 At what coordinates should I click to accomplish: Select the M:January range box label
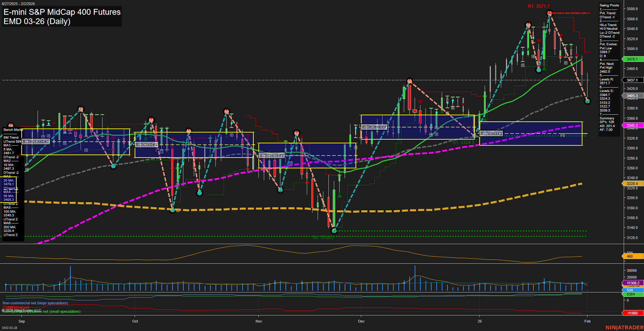pyautogui.click(x=491, y=133)
